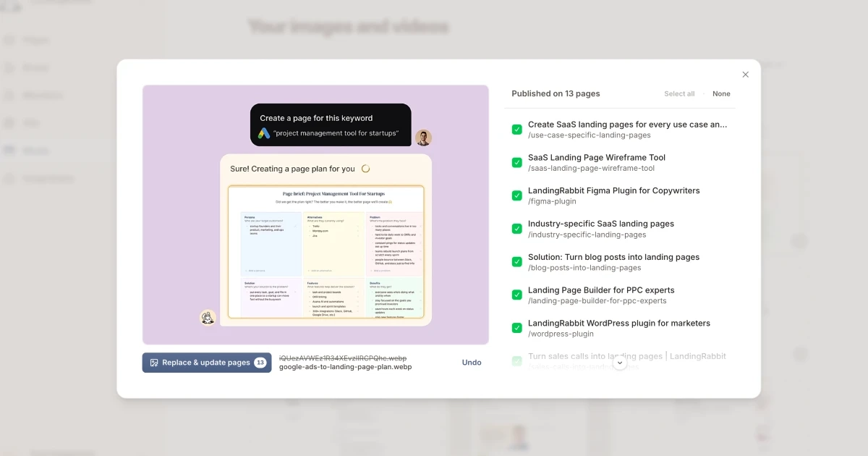Click the image icon on Replace button
868x456 pixels.
154,363
